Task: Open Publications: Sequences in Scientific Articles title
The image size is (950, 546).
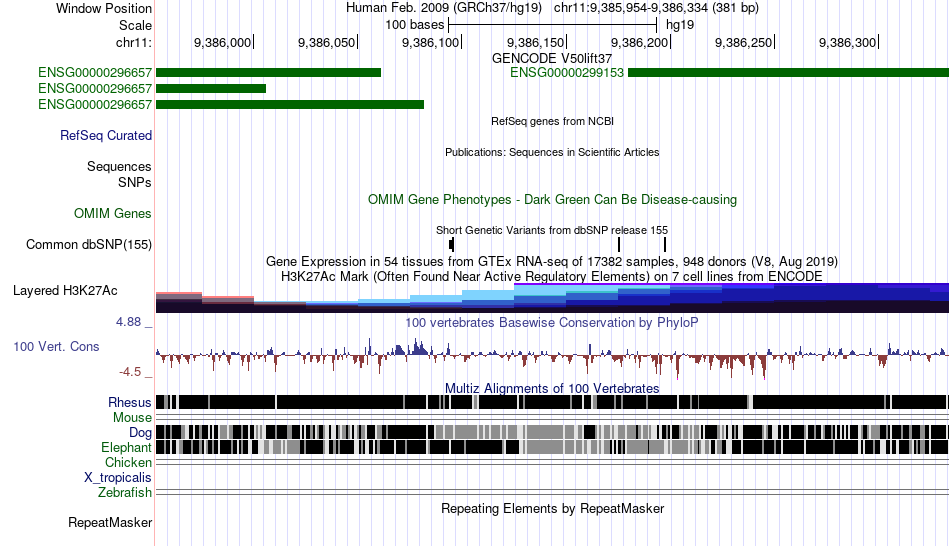Action: [x=552, y=152]
